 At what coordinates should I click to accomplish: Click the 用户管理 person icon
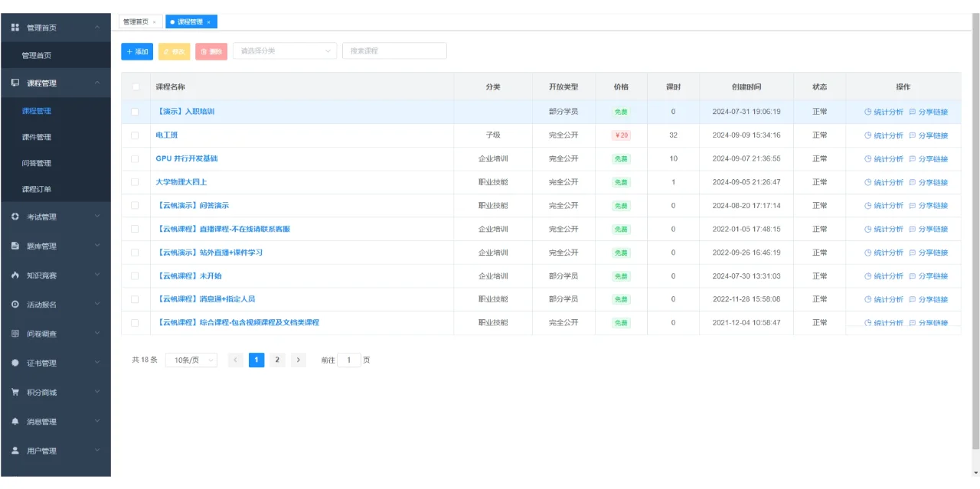pyautogui.click(x=15, y=451)
